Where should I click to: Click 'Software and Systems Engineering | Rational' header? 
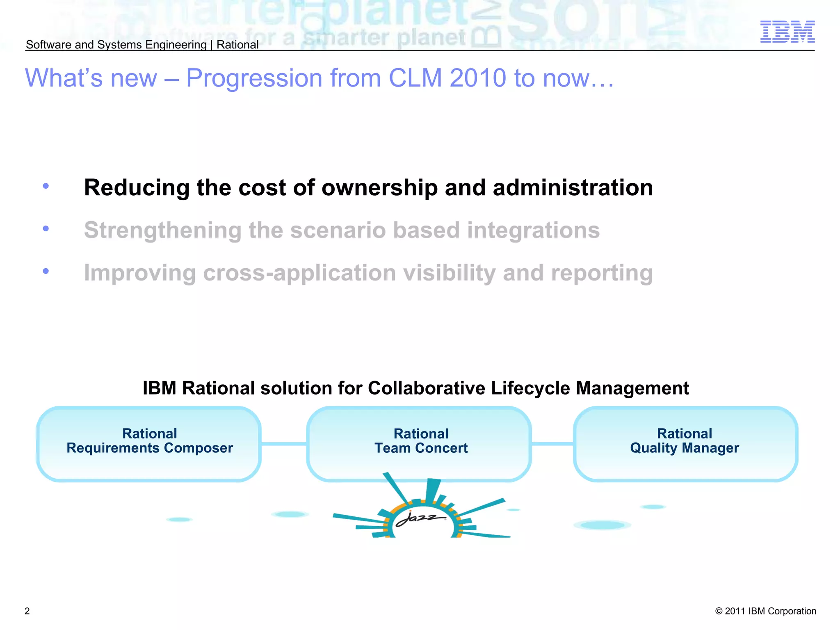[142, 45]
